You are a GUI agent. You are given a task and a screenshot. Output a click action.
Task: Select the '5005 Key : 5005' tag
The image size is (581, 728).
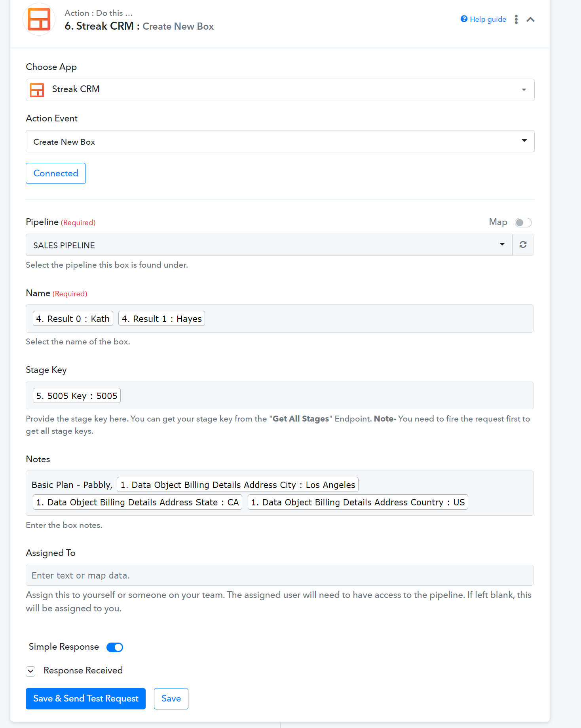[77, 396]
